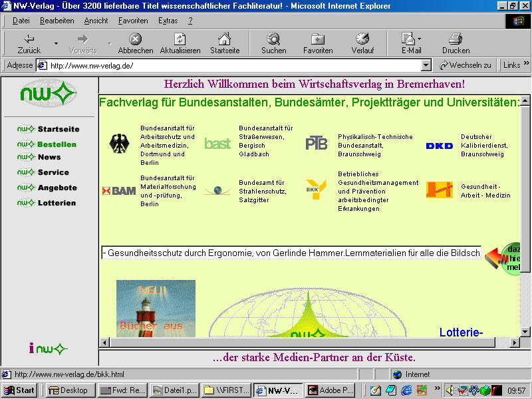This screenshot has height=399, width=532.
Task: Open the Bearbeiten menu
Action: [57, 21]
